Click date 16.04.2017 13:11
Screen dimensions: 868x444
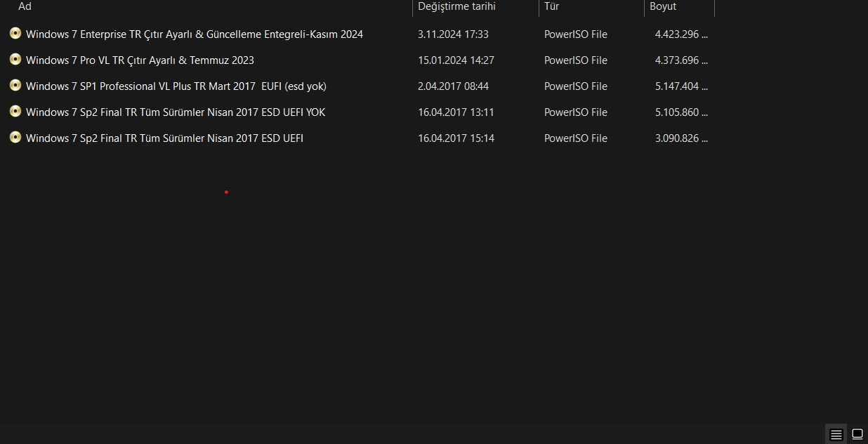pyautogui.click(x=456, y=112)
